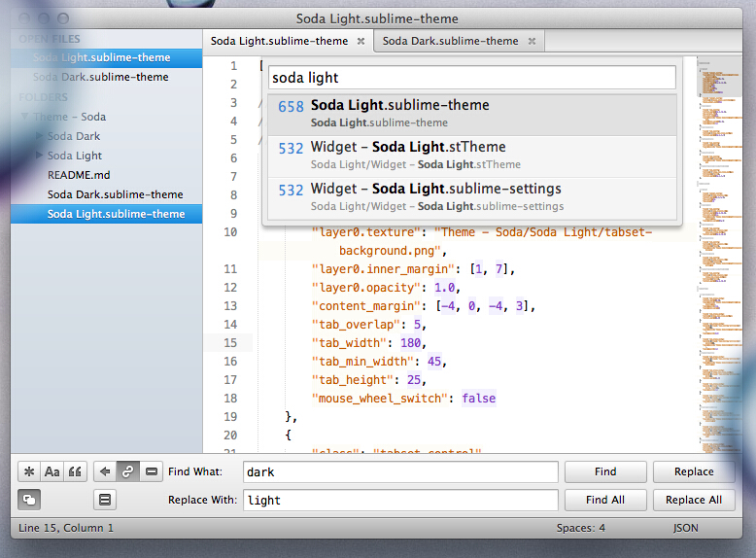Click the minimap code overview
The width and height of the screenshot is (756, 558).
(720, 255)
